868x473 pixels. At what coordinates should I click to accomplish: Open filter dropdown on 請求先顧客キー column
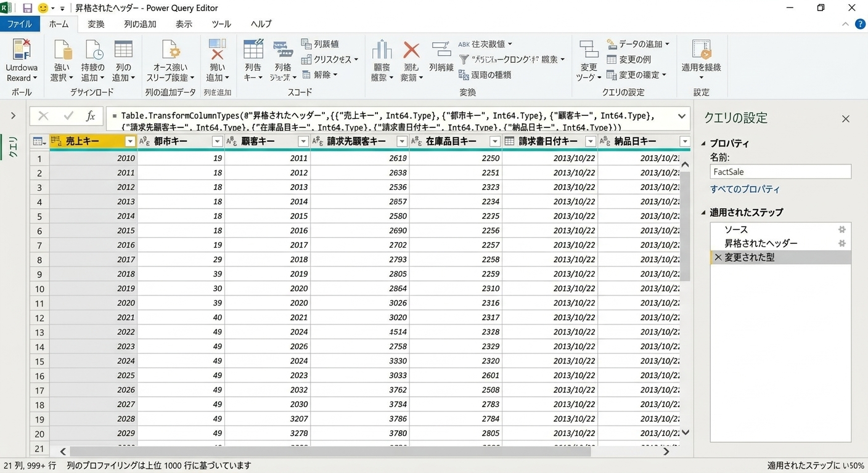point(402,142)
